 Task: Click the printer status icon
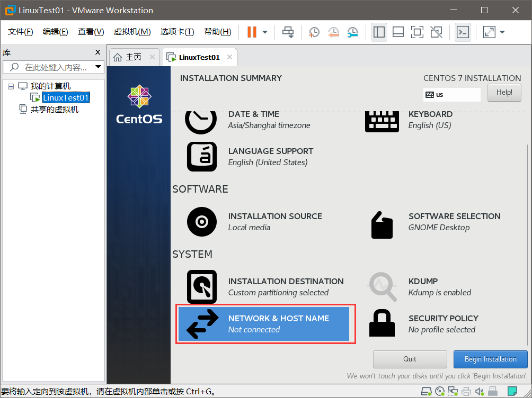coord(466,392)
